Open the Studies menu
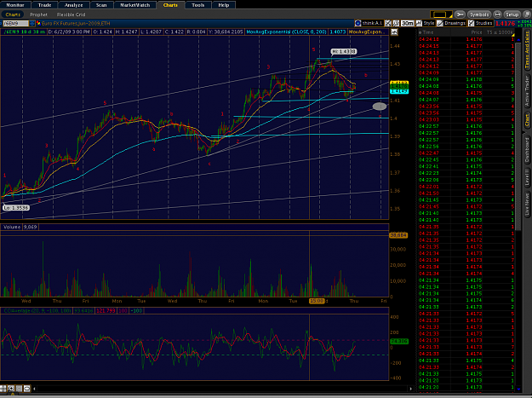The width and height of the screenshot is (532, 398). click(480, 23)
